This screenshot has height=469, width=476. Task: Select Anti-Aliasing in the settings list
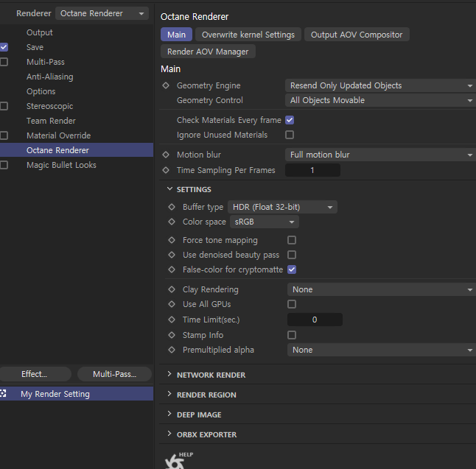pyautogui.click(x=50, y=77)
